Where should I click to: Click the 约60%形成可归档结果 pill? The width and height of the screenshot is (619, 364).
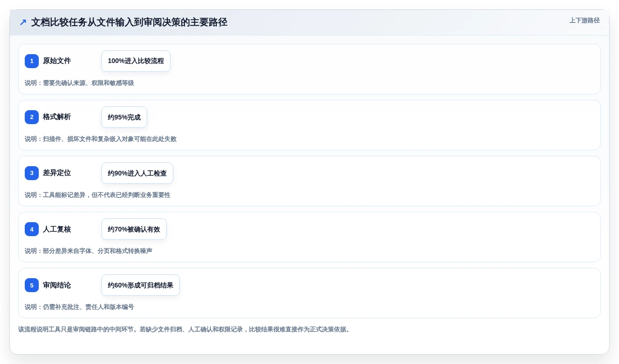point(141,285)
